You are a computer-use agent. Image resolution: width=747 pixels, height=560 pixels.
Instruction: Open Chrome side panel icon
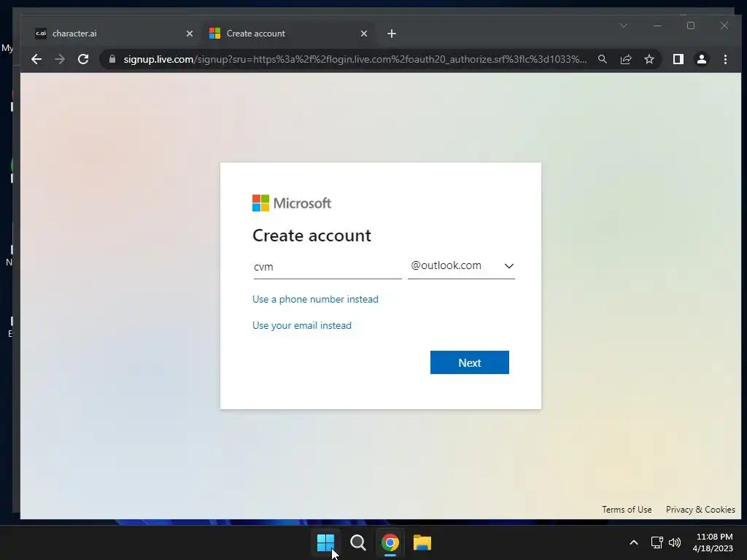pos(678,59)
